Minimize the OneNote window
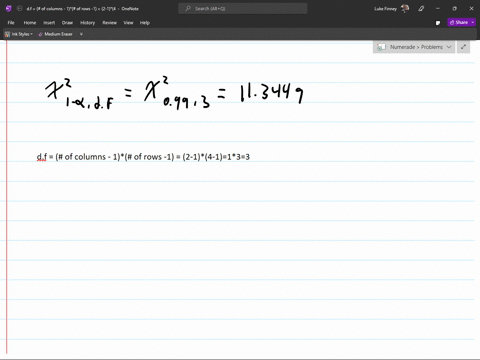This screenshot has width=480, height=360. click(x=438, y=9)
